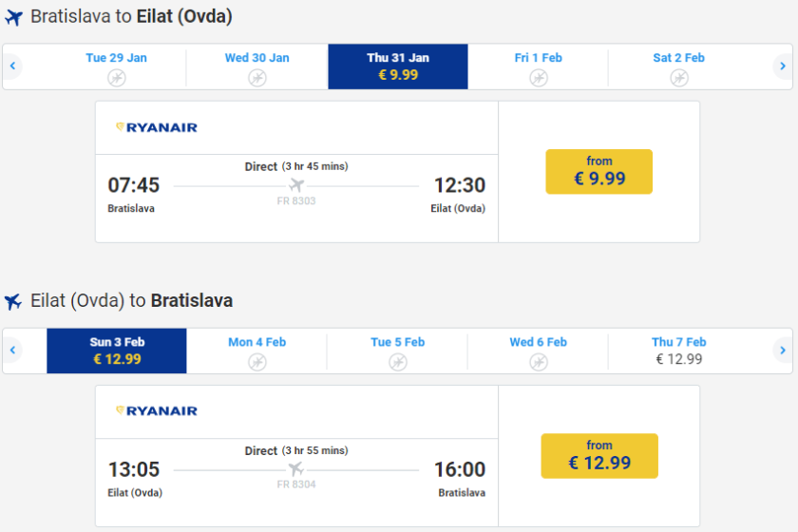Viewport: 798px width, 532px height.
Task: Select the Sun 3 Feb return date tab
Action: [117, 351]
